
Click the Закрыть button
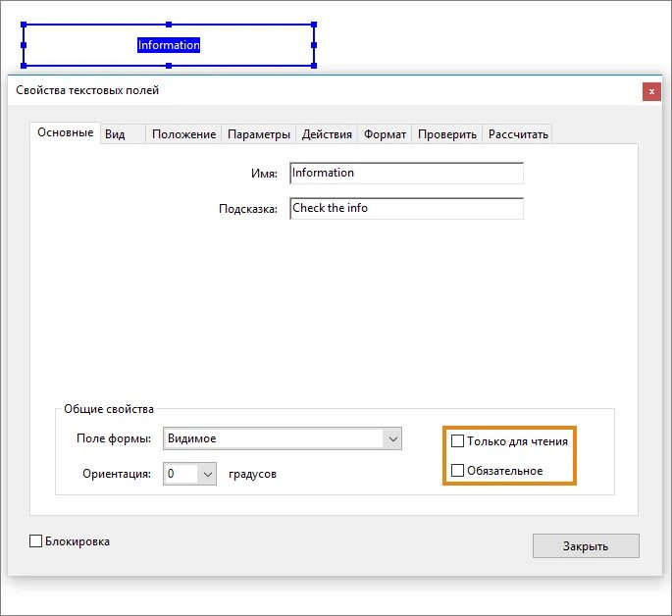point(586,545)
